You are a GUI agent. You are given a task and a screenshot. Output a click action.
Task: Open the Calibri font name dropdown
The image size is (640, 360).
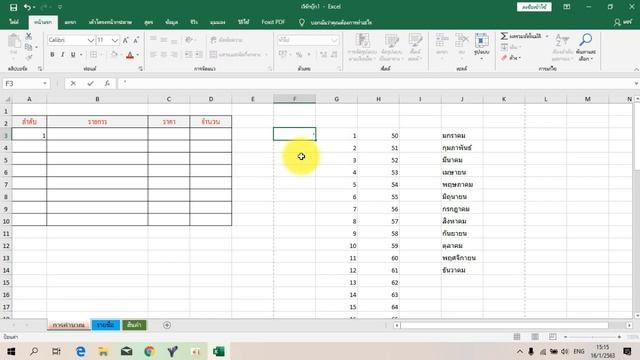click(91, 40)
